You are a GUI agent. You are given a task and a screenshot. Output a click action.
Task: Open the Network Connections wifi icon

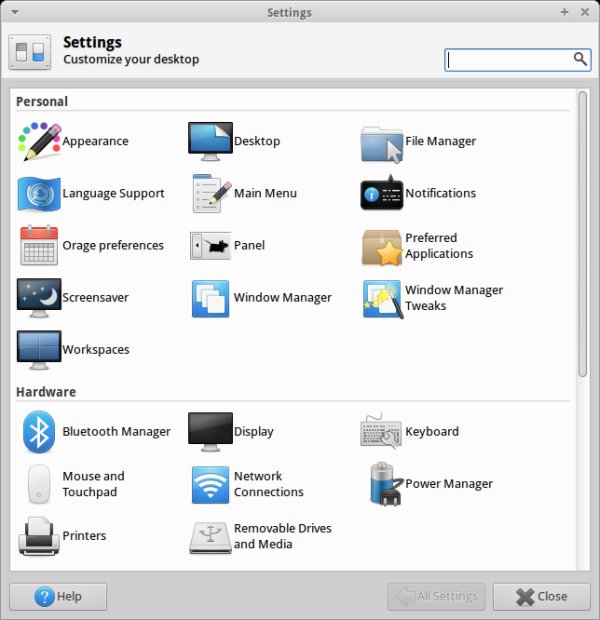(x=210, y=485)
